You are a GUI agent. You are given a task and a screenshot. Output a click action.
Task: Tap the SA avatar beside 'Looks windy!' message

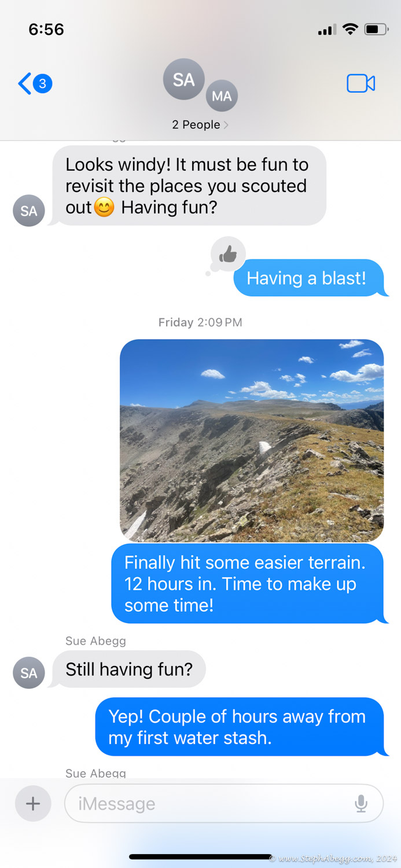tap(29, 211)
